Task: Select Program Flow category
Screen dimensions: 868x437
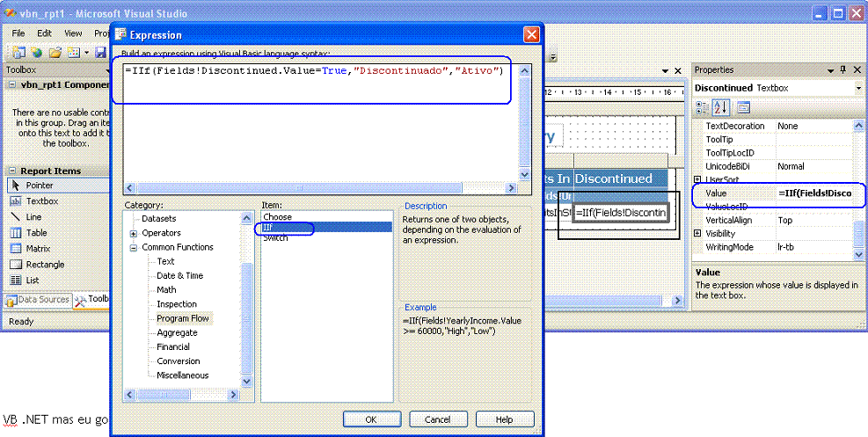Action: point(183,318)
